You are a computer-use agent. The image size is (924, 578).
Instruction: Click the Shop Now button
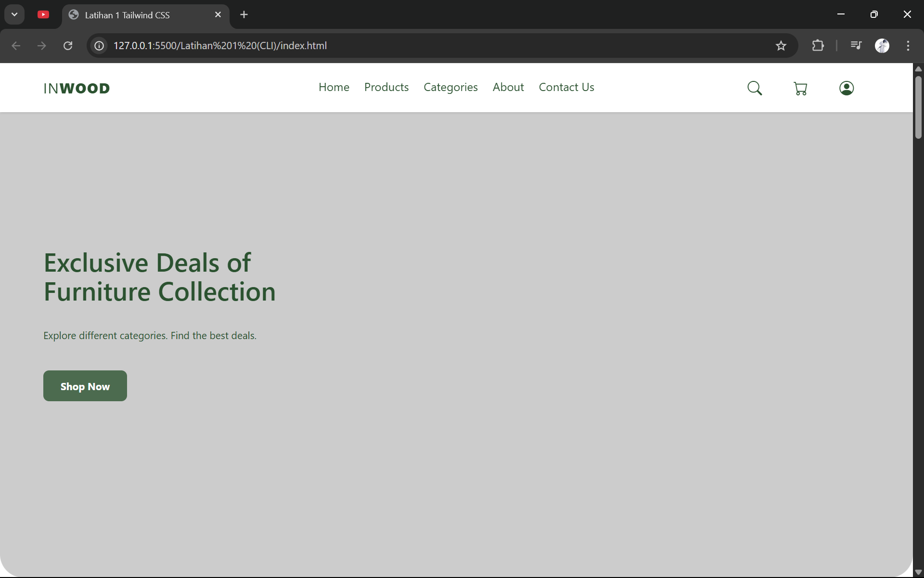85,386
